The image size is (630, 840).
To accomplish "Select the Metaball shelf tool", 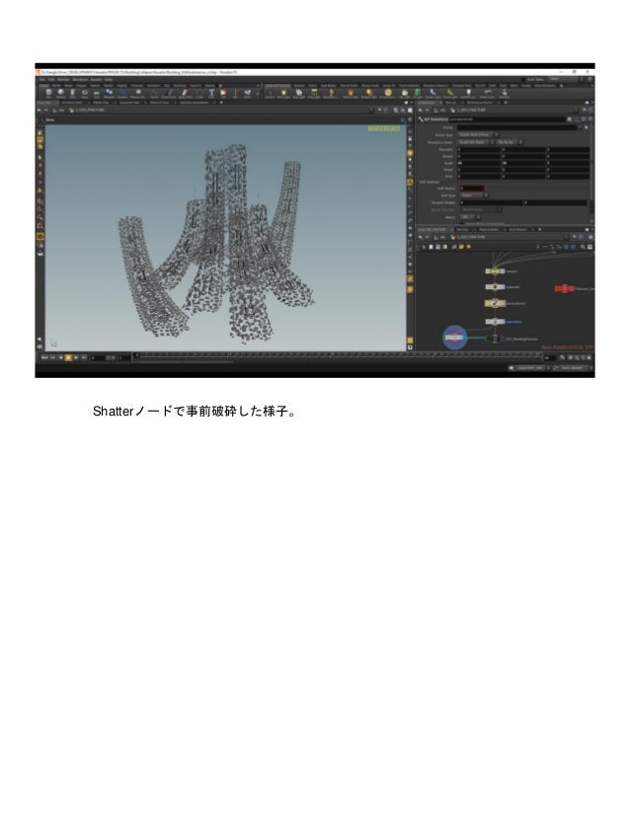I will (x=109, y=93).
